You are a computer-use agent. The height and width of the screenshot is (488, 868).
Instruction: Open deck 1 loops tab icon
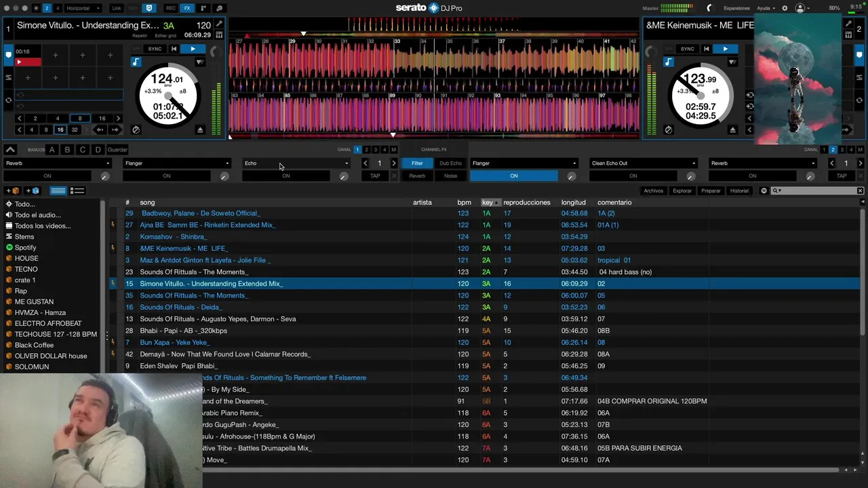coord(9,100)
